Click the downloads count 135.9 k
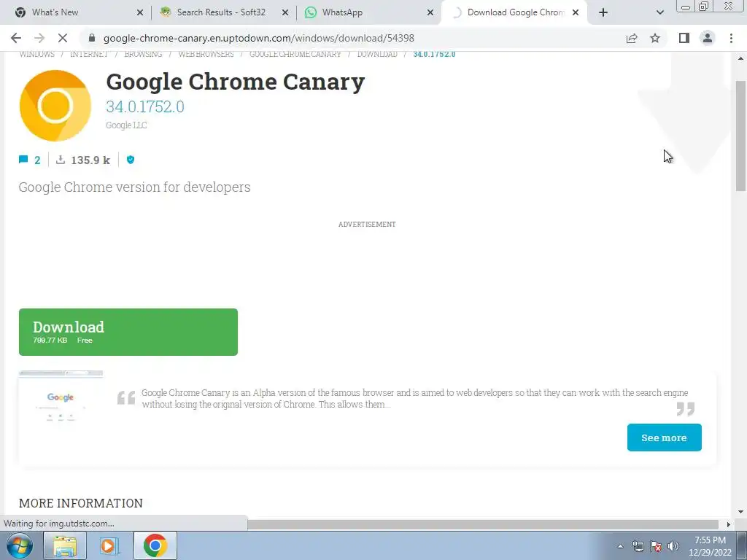This screenshot has width=747, height=560. (90, 160)
